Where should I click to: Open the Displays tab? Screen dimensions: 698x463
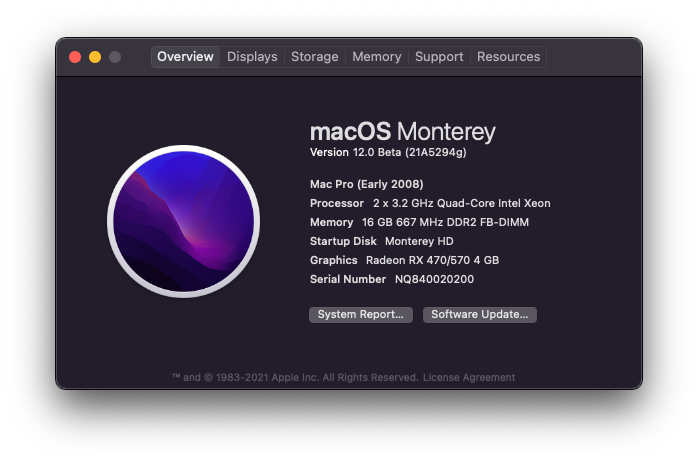(x=252, y=57)
